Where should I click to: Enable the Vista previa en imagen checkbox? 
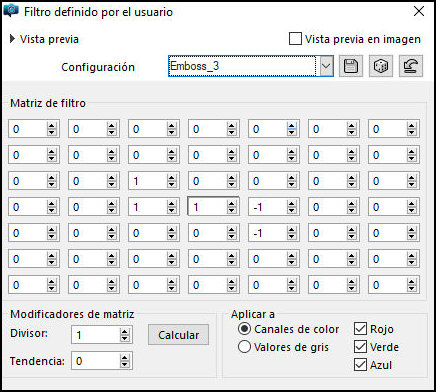[x=295, y=39]
